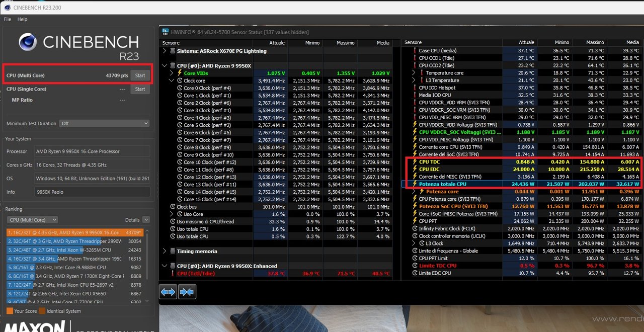The width and height of the screenshot is (644, 332).
Task: Click the lightning icon beside CPU PPT
Action: pos(415,221)
